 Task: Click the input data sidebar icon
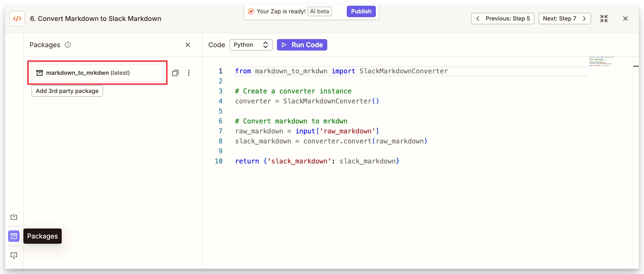coord(14,217)
